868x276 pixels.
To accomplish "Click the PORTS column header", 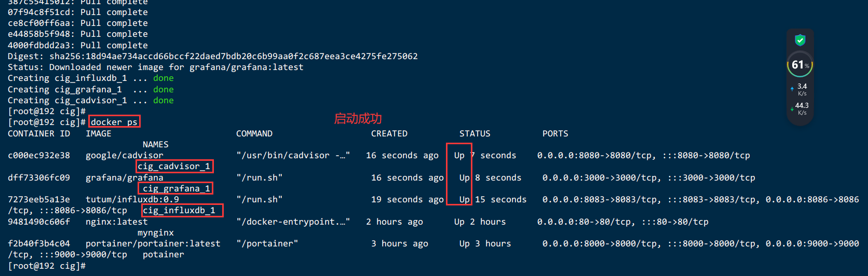I will 555,133.
